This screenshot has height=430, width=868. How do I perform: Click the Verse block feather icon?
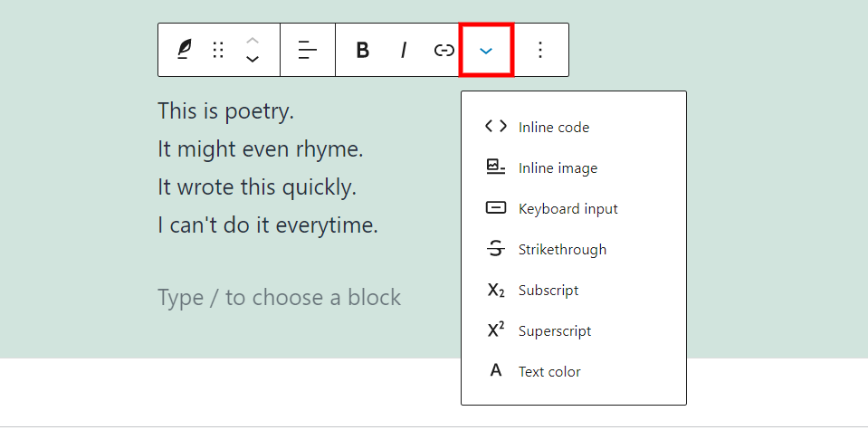(x=185, y=50)
